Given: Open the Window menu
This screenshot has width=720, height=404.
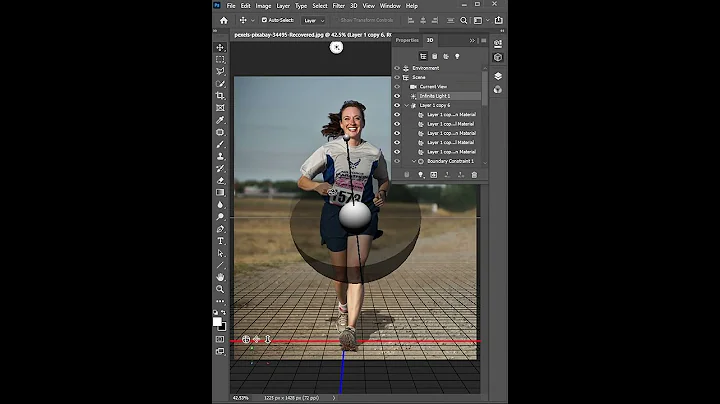Looking at the screenshot, I should click(390, 6).
